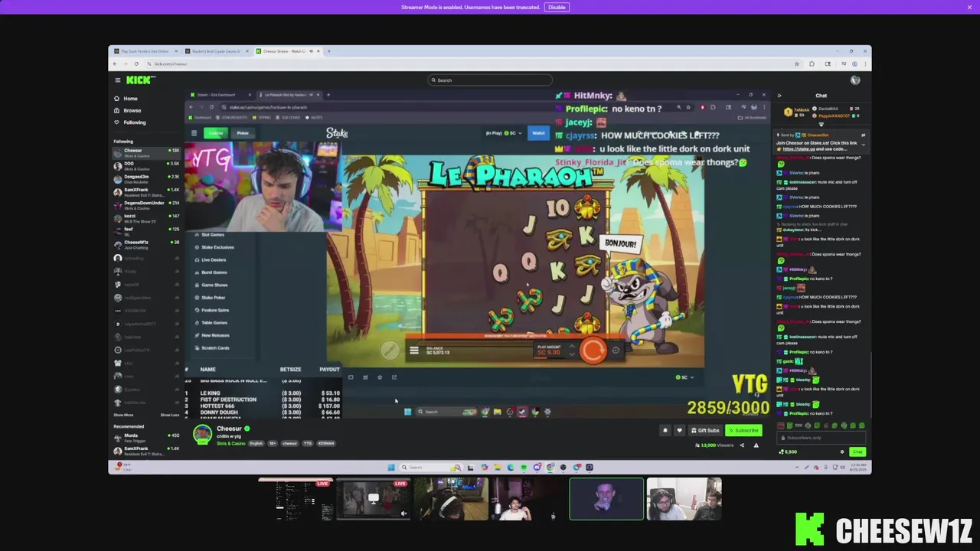The image size is (980, 551).
Task: Report stream with the warning triangle icon
Action: click(x=756, y=445)
